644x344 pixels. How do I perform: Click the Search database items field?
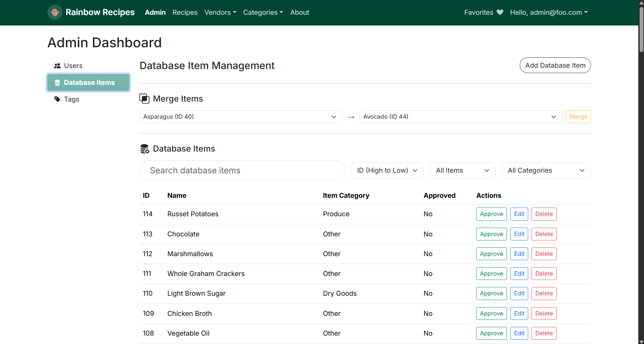[242, 170]
